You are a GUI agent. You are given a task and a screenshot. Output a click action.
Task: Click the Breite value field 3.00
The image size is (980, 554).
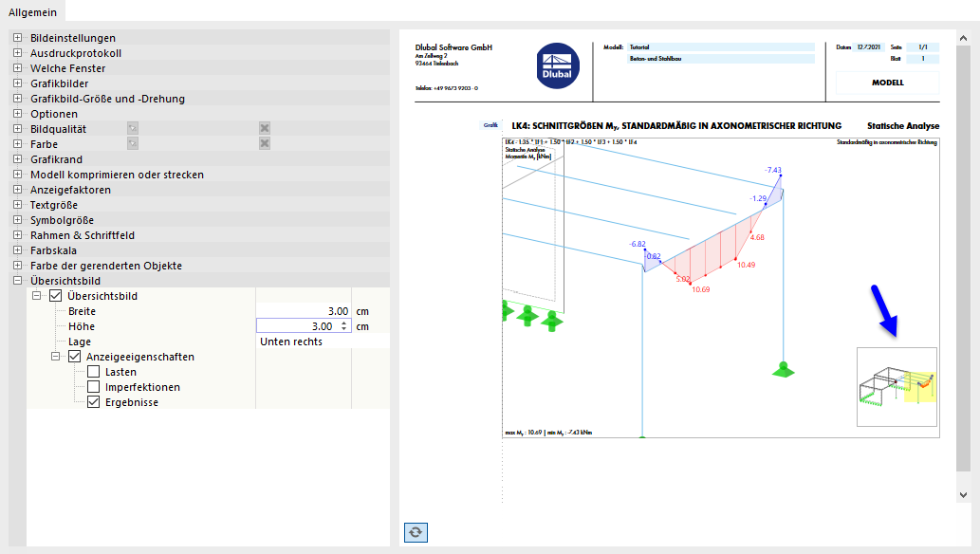(x=304, y=311)
